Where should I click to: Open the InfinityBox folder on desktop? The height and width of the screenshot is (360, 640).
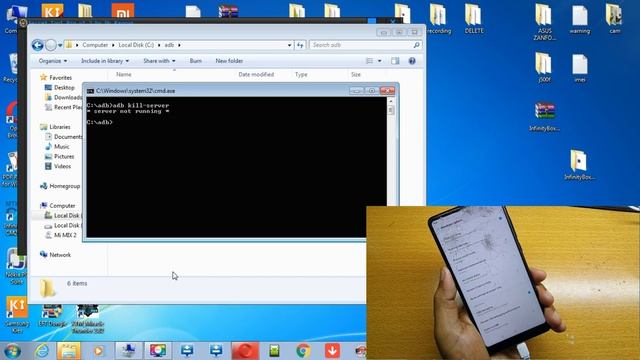[x=579, y=165]
